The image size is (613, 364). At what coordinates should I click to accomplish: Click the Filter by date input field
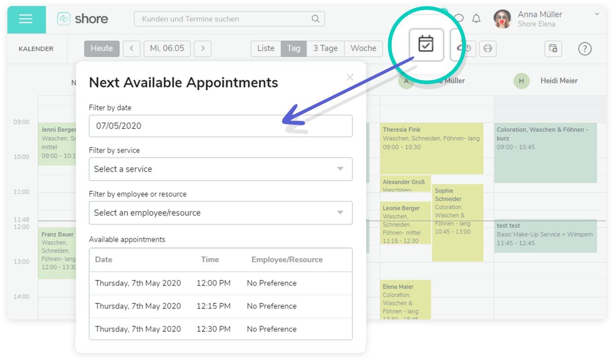point(220,126)
